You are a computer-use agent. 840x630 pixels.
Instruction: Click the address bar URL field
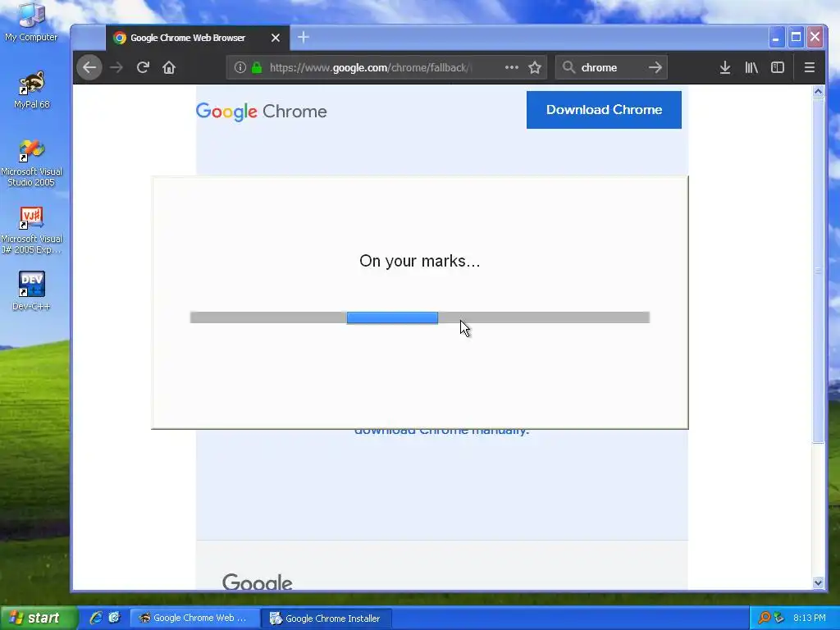(386, 67)
